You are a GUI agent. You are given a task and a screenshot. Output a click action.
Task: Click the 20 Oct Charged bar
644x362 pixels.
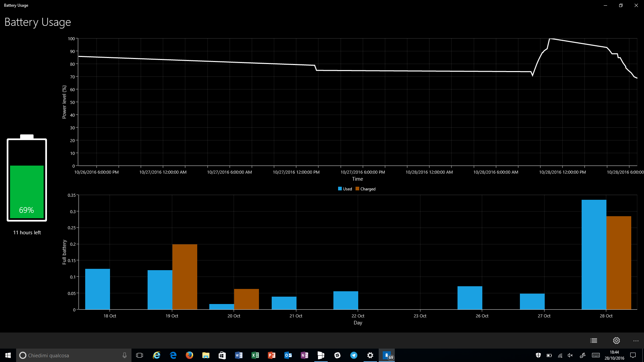246,299
